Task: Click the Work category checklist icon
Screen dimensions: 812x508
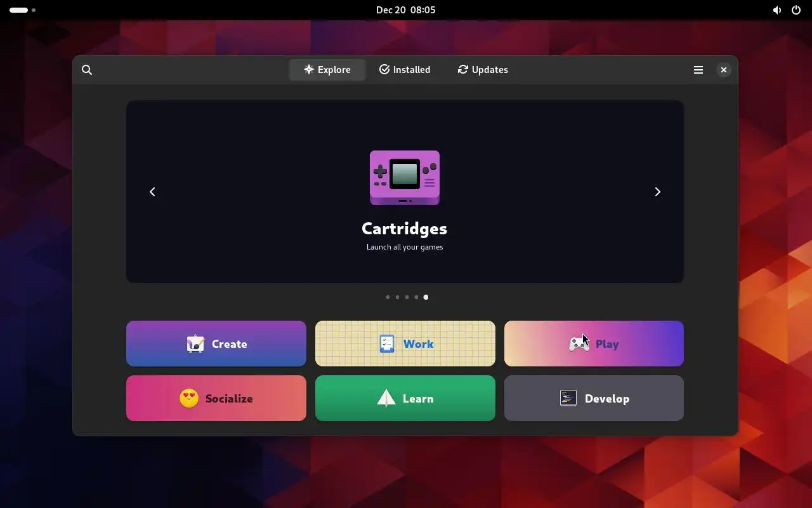Action: [387, 344]
